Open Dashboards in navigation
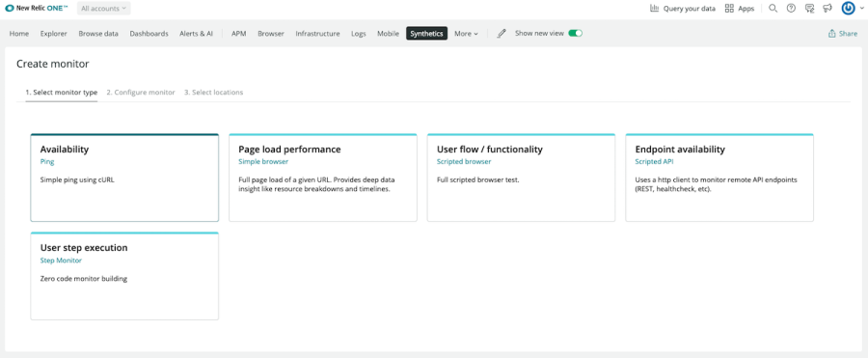The image size is (868, 358). (149, 33)
